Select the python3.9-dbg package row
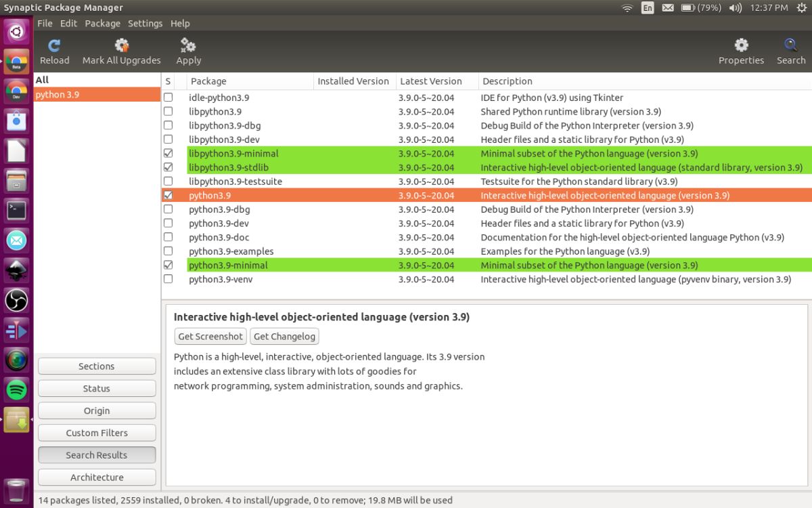The width and height of the screenshot is (812, 508). (487, 209)
